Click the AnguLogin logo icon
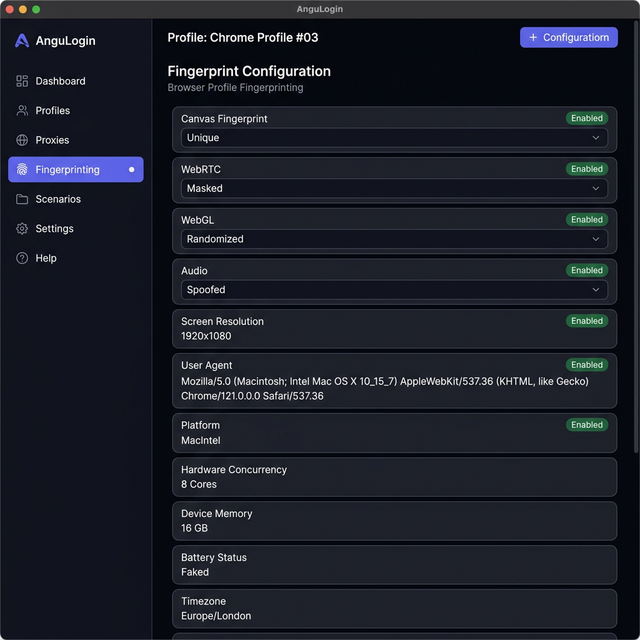640x640 pixels. 22,40
